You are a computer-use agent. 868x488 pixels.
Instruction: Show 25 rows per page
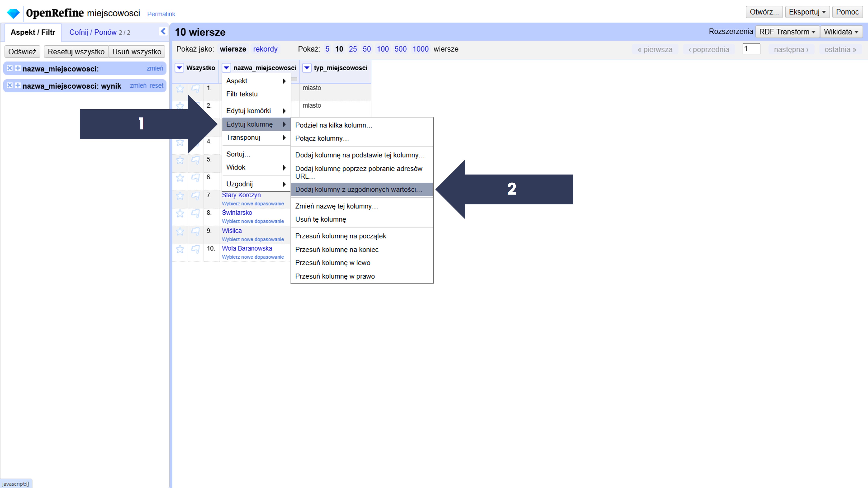click(x=353, y=49)
